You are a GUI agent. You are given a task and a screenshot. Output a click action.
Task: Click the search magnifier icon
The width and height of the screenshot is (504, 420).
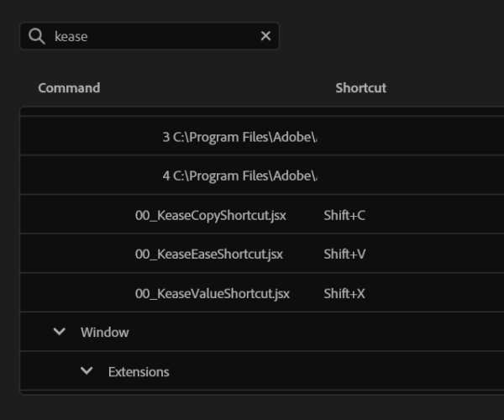click(x=37, y=36)
